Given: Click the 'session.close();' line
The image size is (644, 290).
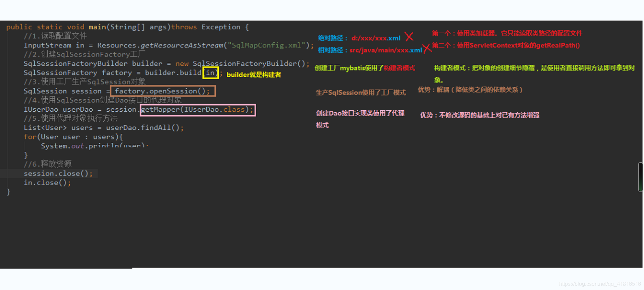Looking at the screenshot, I should pos(58,173).
